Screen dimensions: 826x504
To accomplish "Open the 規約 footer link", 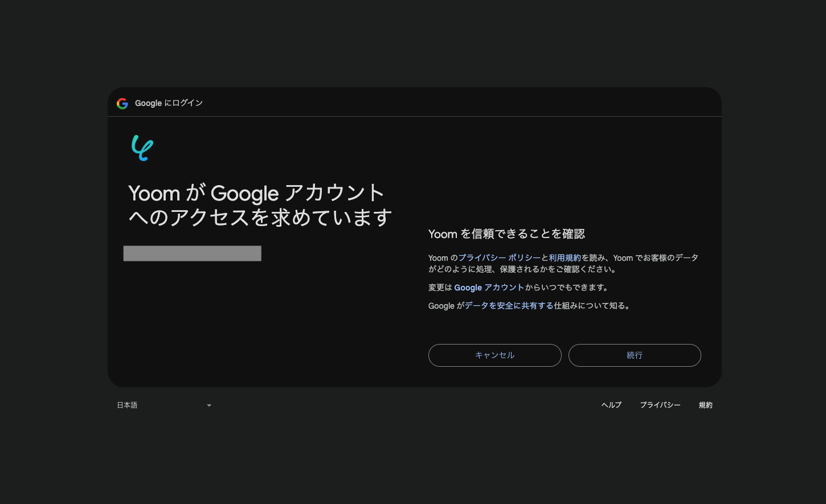I will (705, 405).
